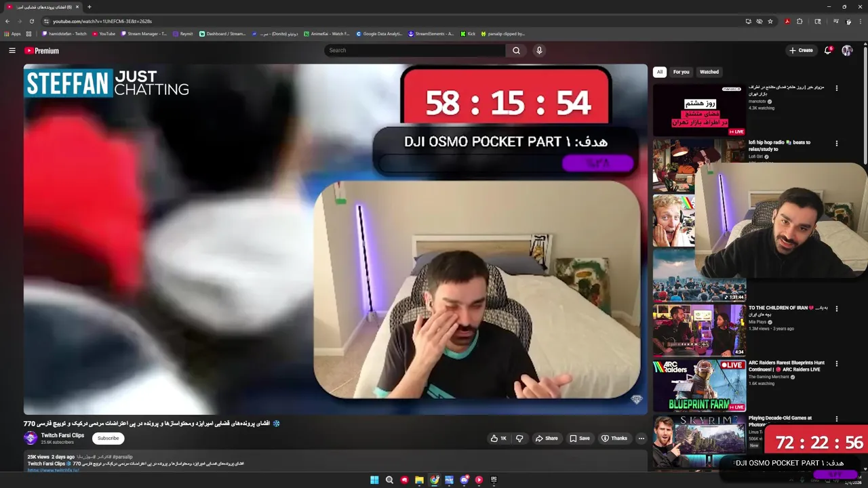The height and width of the screenshot is (488, 868).
Task: Select the Watched filter chip
Action: coord(709,72)
